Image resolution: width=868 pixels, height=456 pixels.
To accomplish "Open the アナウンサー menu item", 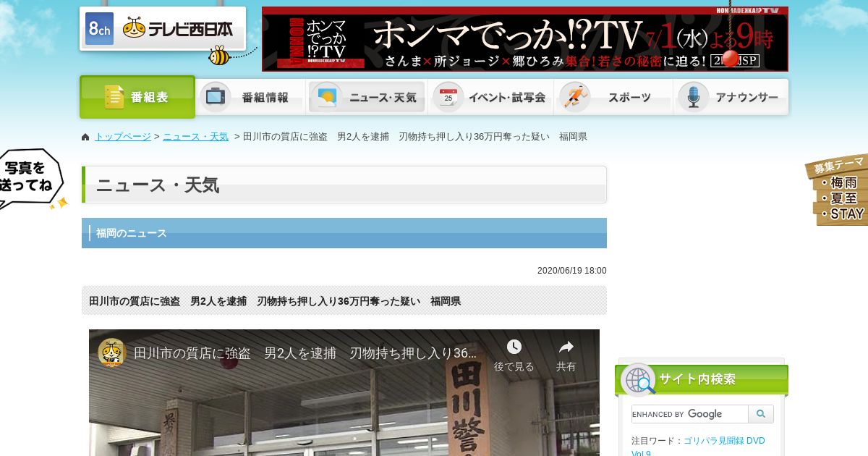I will click(731, 97).
